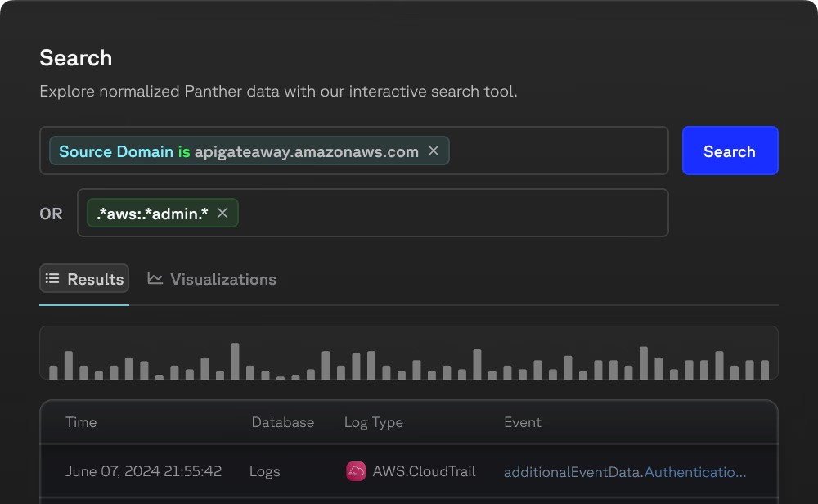Click the AWS CloudTrail cloud icon

click(x=356, y=471)
